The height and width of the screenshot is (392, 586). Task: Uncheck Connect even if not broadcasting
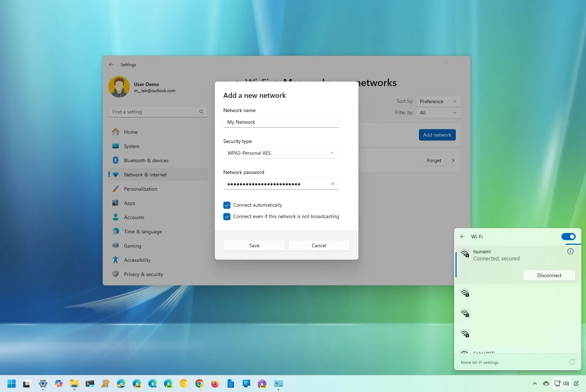(227, 217)
